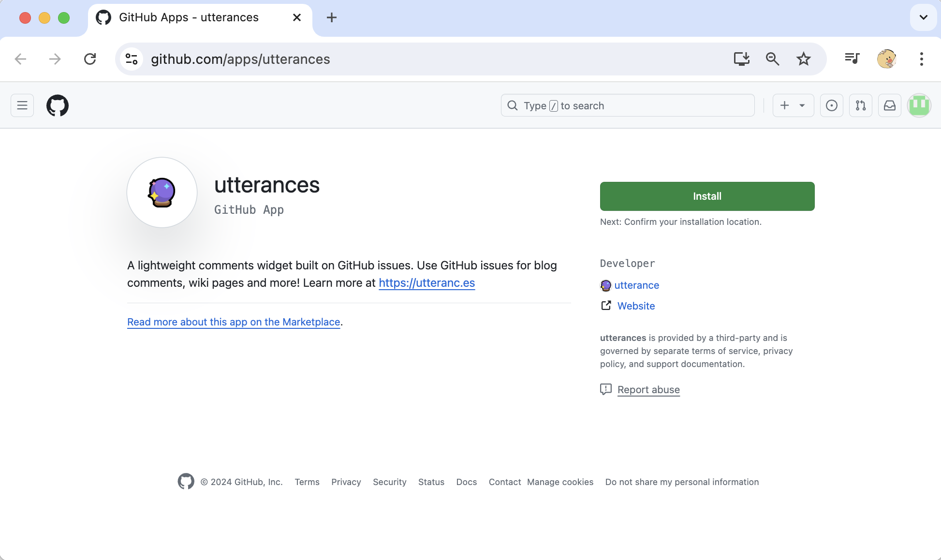Select the 'GitHub Apps - utterances' tab
The height and width of the screenshot is (560, 941).
(200, 18)
